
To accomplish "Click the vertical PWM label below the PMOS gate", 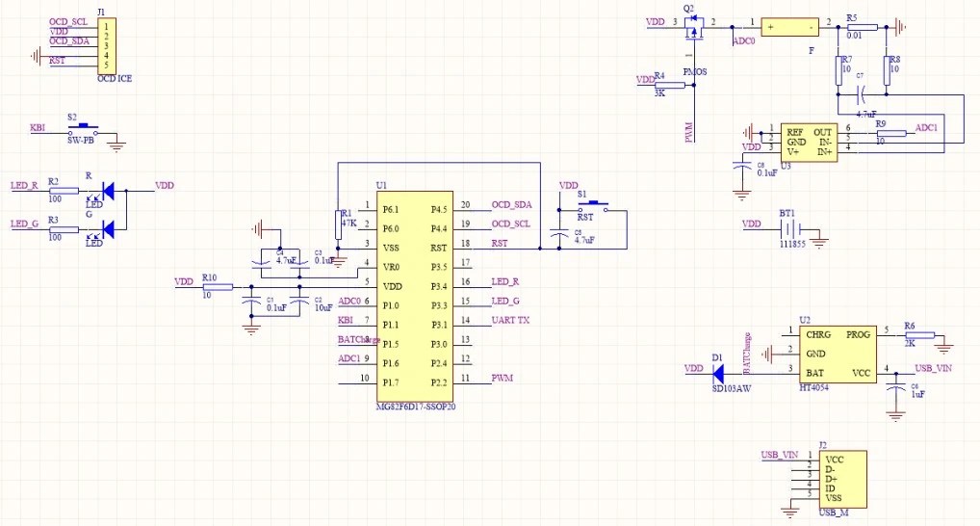I will [x=689, y=133].
